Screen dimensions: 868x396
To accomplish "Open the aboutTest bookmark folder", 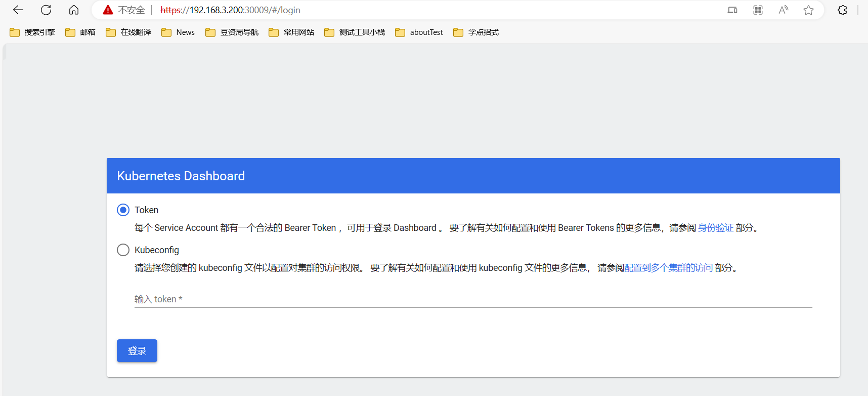I will pyautogui.click(x=419, y=32).
